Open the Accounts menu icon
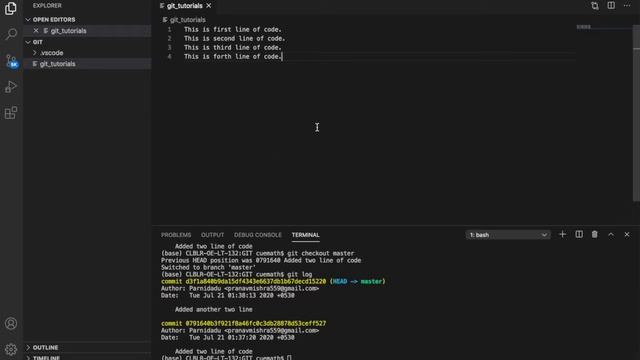The width and height of the screenshot is (640, 360). coord(11,323)
